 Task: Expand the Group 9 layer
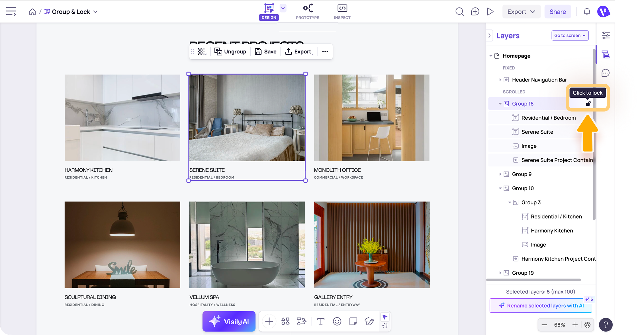(500, 174)
